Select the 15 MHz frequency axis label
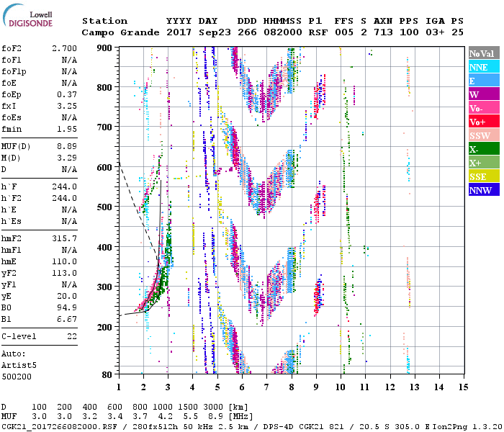Screen dimensions: 504x432 (x=463, y=387)
